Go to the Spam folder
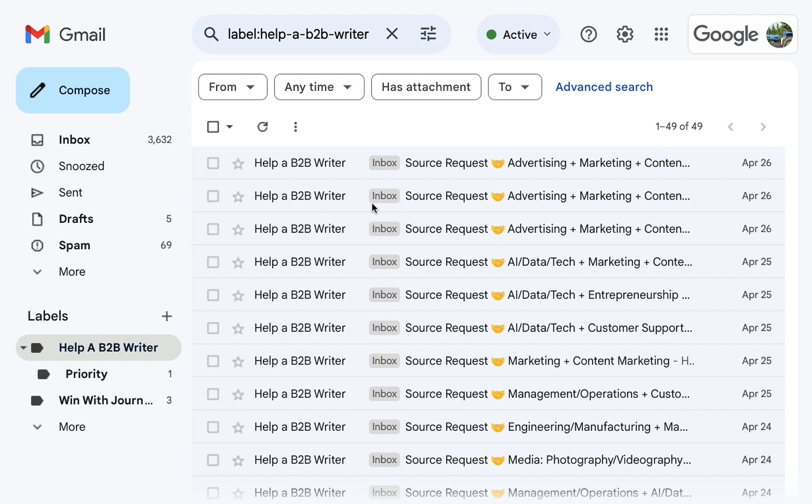Image resolution: width=812 pixels, height=504 pixels. click(74, 245)
